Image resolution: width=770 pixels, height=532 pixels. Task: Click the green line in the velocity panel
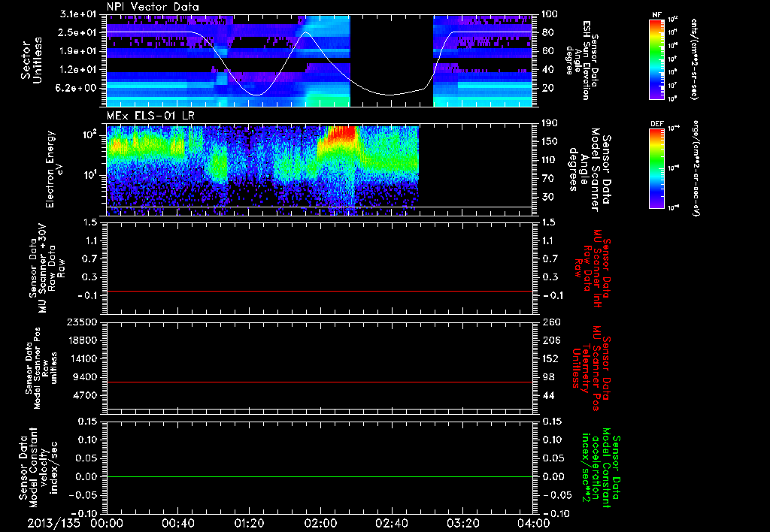coord(319,476)
